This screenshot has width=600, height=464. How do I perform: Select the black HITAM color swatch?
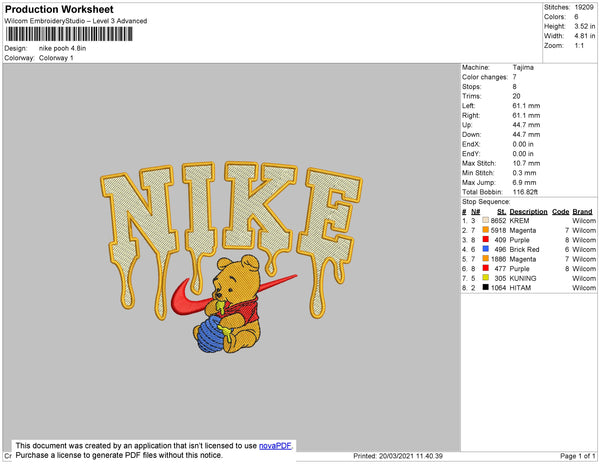[487, 287]
